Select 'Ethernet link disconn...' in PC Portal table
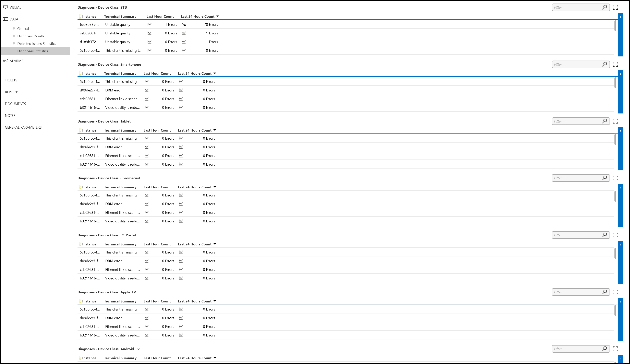630x364 pixels. point(123,269)
